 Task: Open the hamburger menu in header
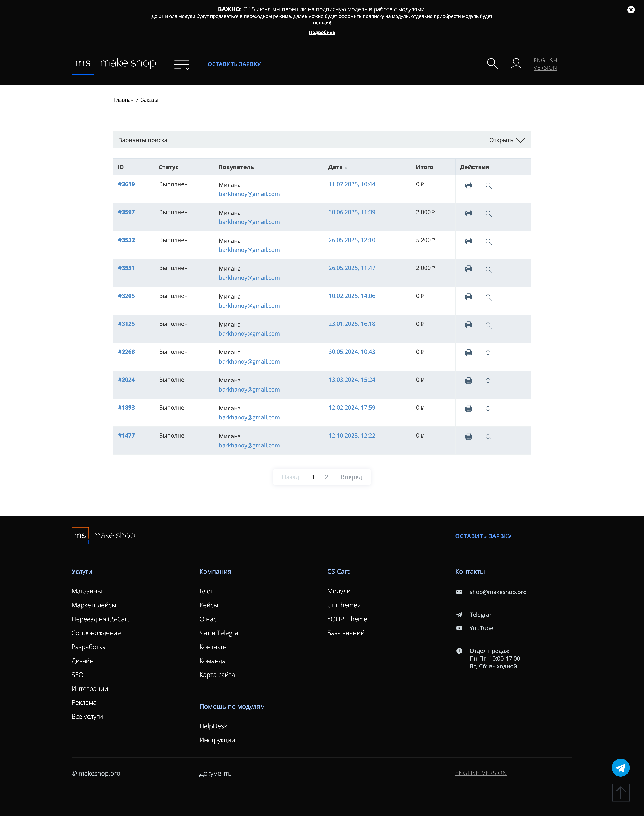[x=181, y=64]
